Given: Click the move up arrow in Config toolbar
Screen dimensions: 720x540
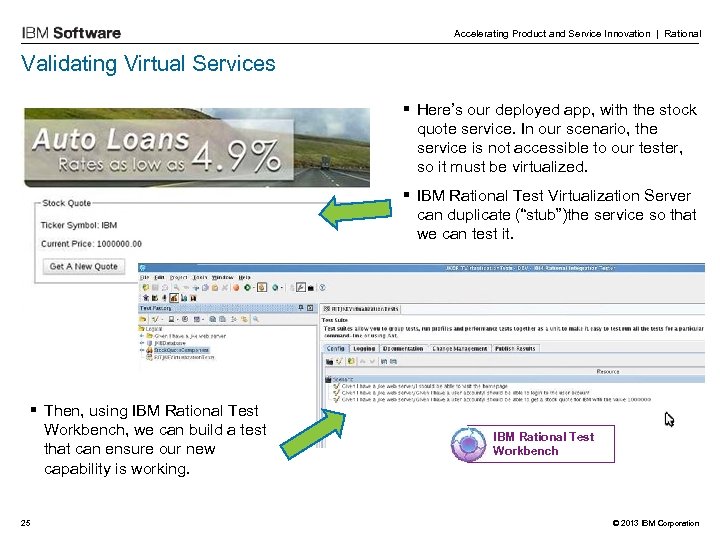Looking at the screenshot, I should (363, 361).
